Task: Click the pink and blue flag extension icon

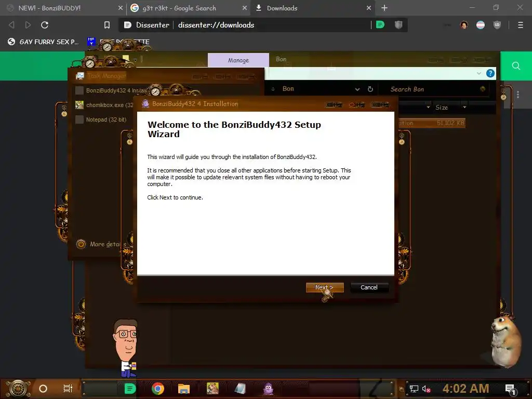Action: (x=481, y=25)
